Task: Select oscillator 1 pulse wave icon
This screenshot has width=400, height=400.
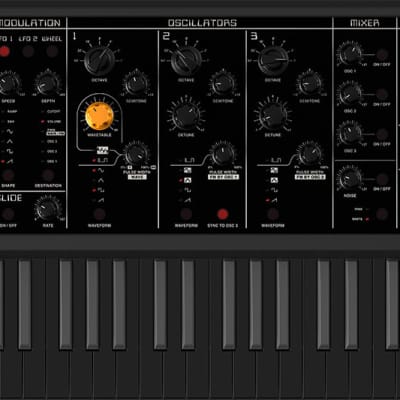Action: 103,160
